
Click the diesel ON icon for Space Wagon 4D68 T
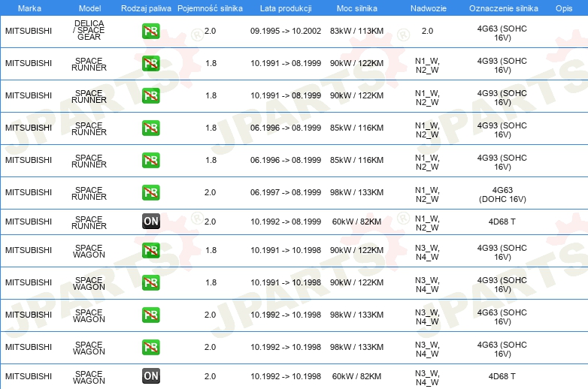pos(150,376)
